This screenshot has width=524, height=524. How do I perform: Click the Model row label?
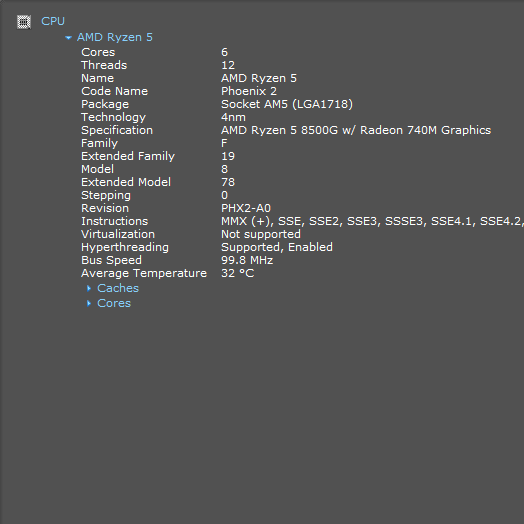coord(98,169)
